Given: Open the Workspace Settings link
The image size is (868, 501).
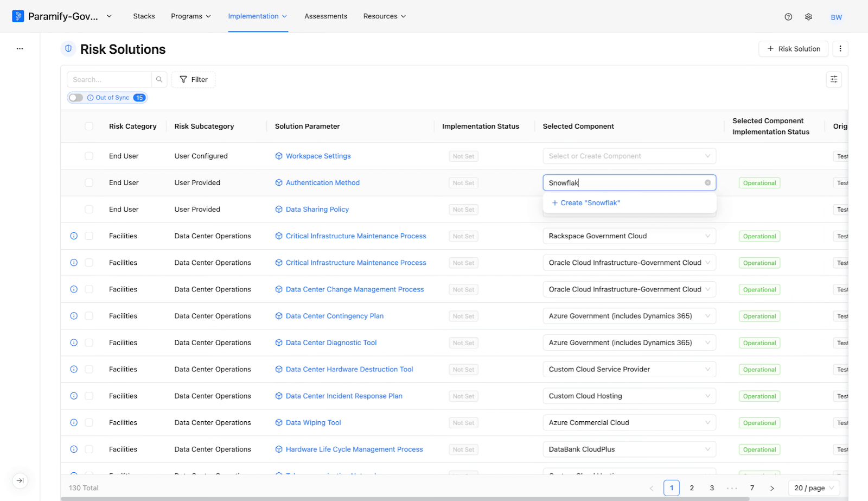Looking at the screenshot, I should tap(318, 156).
